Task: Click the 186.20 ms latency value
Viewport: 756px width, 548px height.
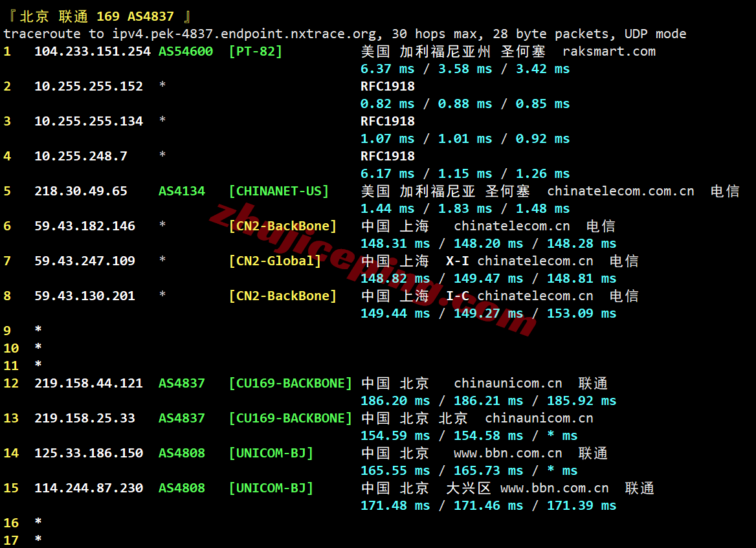Action: pyautogui.click(x=395, y=400)
